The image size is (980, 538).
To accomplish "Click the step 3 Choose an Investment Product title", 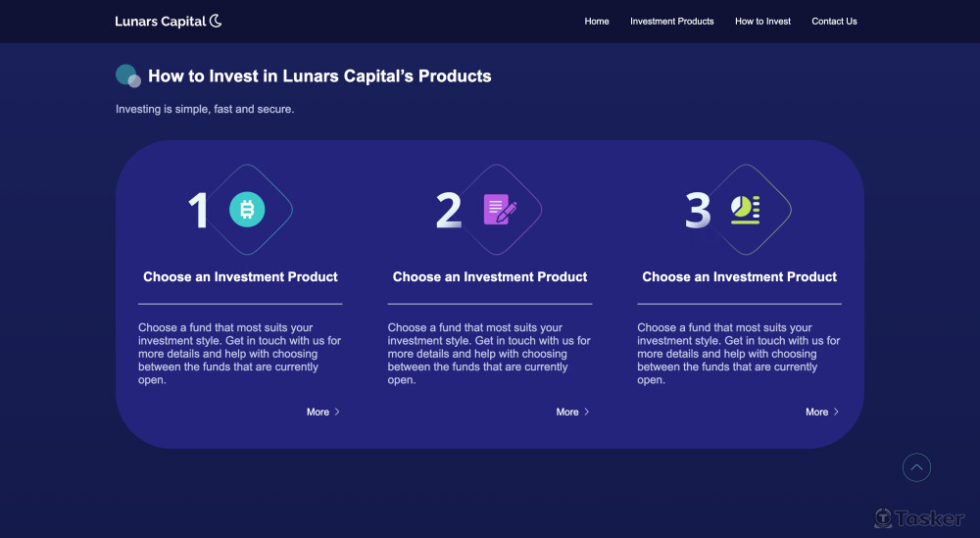I will (739, 277).
